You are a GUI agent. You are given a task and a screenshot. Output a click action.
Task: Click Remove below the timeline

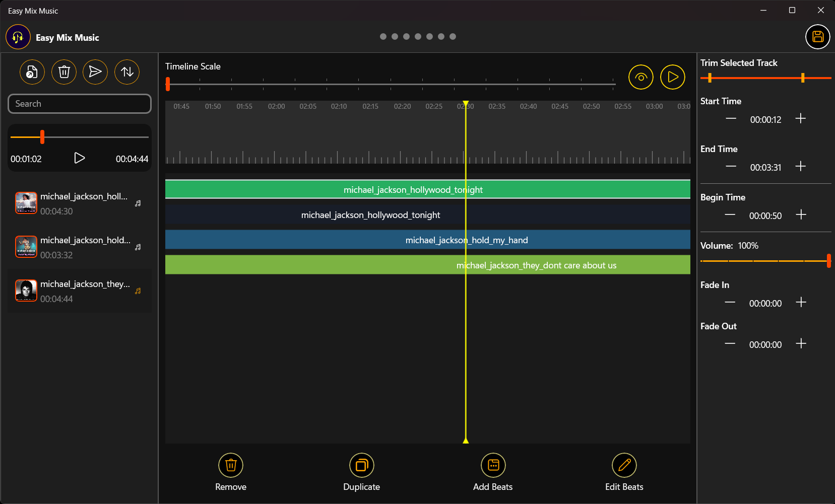(230, 465)
